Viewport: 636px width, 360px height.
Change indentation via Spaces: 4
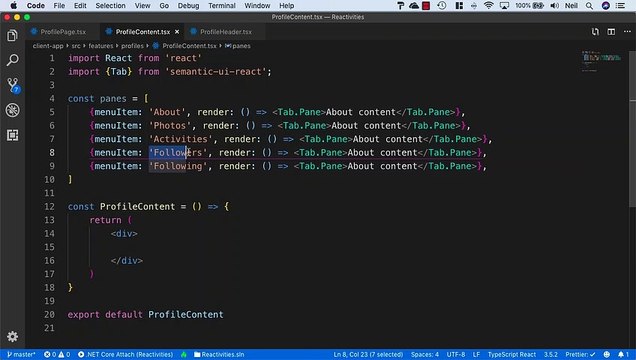425,354
